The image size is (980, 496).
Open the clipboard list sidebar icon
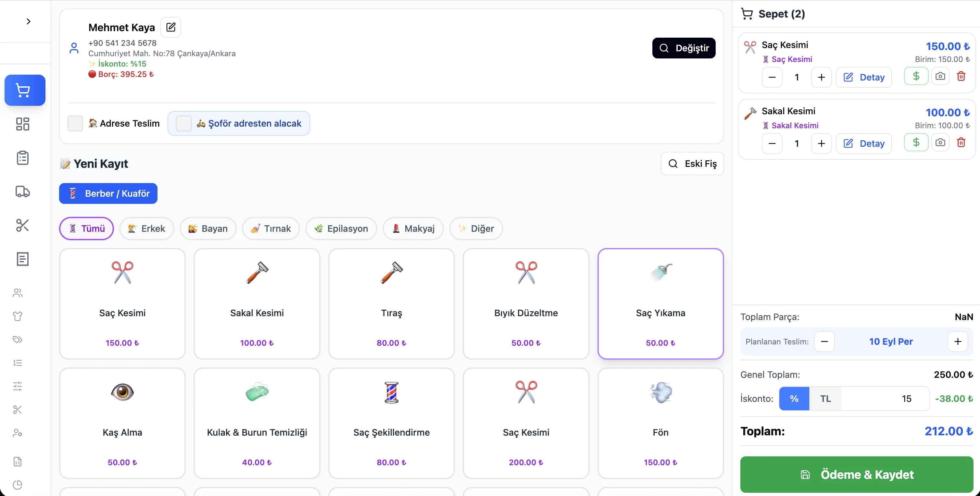pos(22,157)
